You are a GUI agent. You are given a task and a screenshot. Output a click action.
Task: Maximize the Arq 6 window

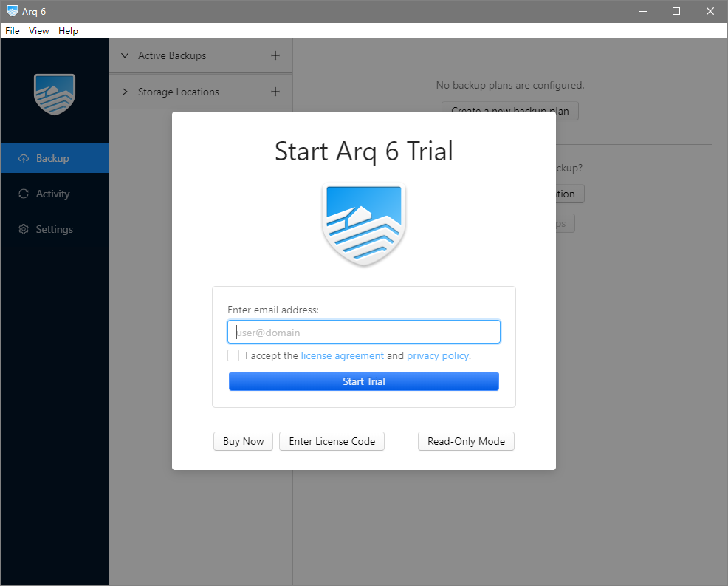(x=676, y=11)
